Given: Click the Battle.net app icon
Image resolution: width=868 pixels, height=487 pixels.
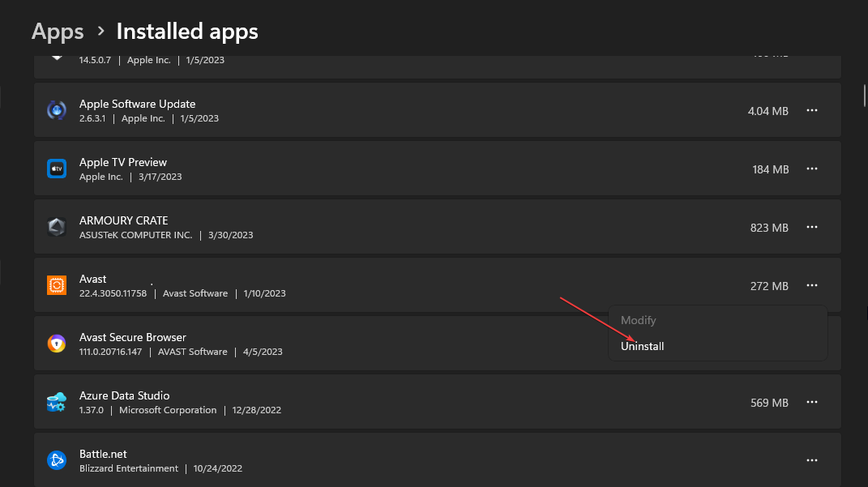Looking at the screenshot, I should [x=57, y=460].
